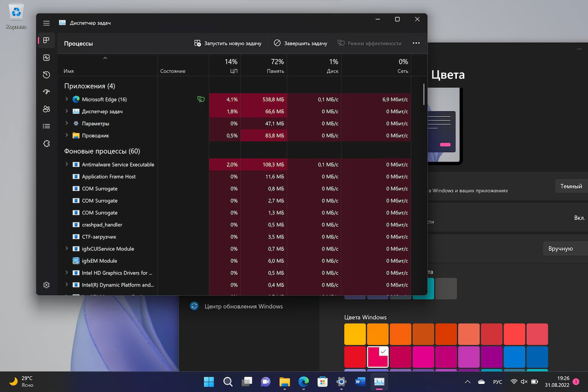This screenshot has width=588, height=392.
Task: Open the Details page sidebar icon
Action: [46, 126]
